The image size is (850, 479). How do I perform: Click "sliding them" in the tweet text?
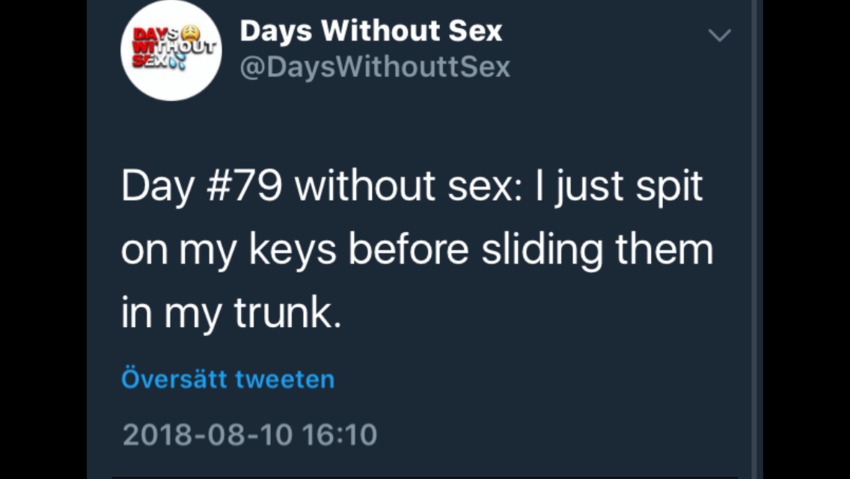(597, 250)
